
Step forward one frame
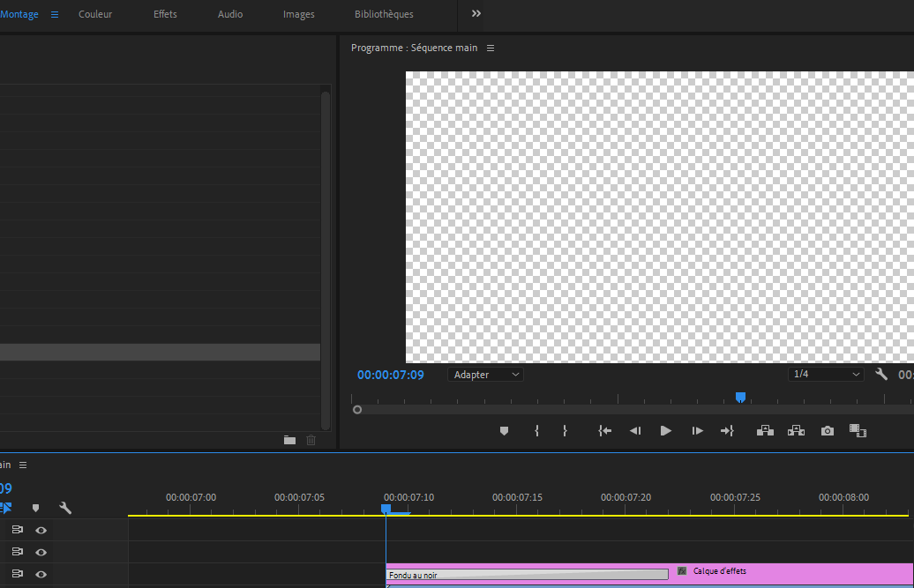(x=697, y=431)
